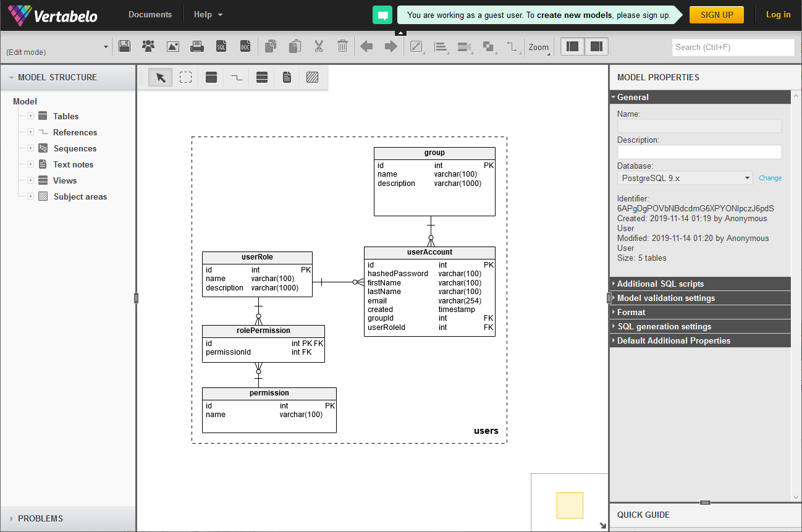Image resolution: width=802 pixels, height=532 pixels.
Task: Activate the rectangular selection mode tool
Action: [x=185, y=77]
